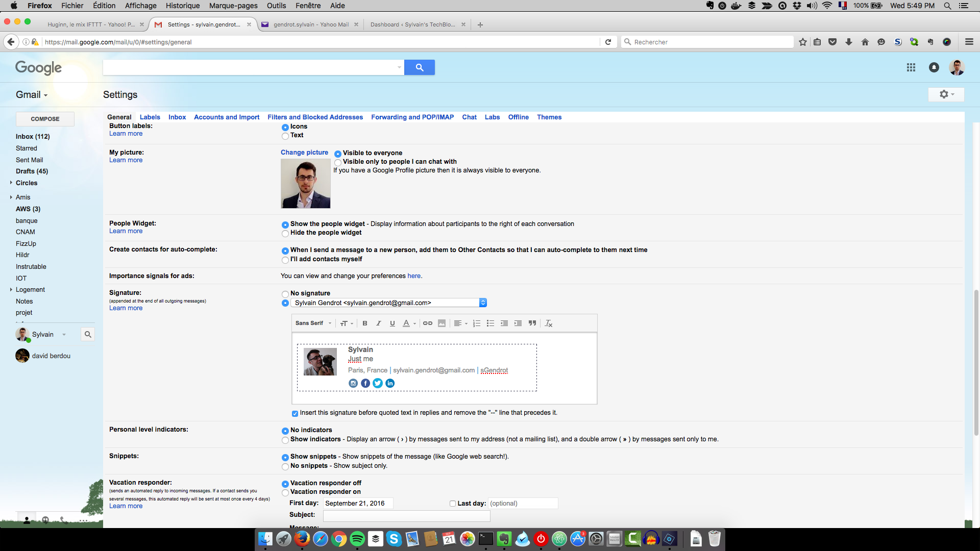Viewport: 980px width, 551px height.
Task: Click Twitter icon in signature
Action: coord(378,383)
